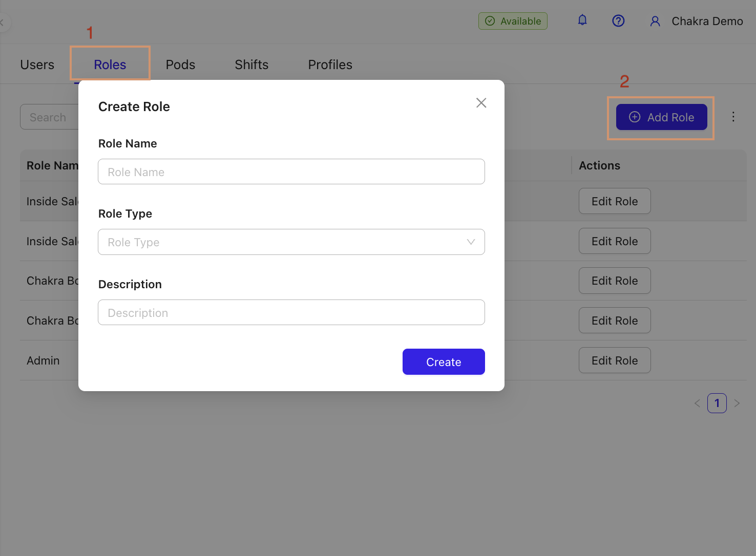Close the Create Role dialog
Viewport: 756px width, 556px height.
481,103
